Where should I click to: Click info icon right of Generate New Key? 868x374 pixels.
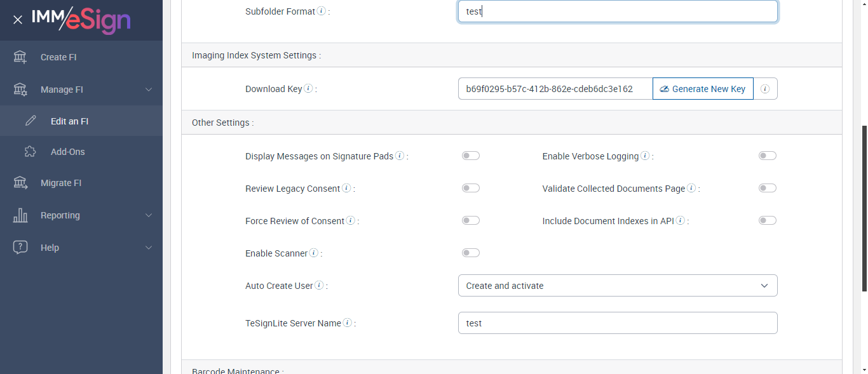click(x=765, y=89)
